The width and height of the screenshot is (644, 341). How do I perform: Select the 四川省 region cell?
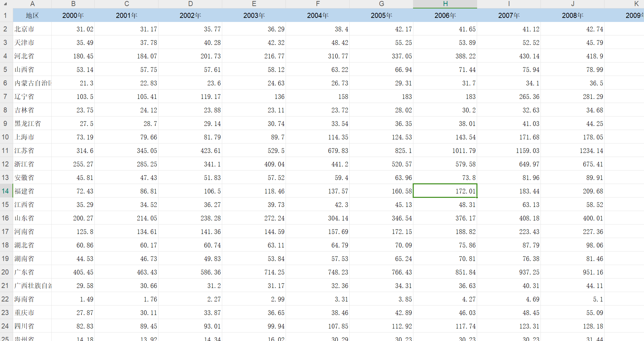[x=32, y=326]
